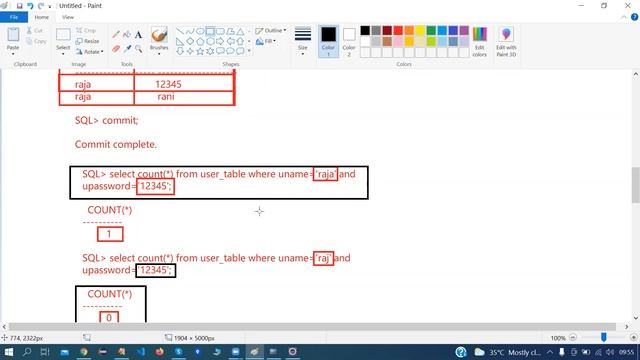Pick the red color swatch
The width and height of the screenshot is (640, 360).
(x=398, y=30)
